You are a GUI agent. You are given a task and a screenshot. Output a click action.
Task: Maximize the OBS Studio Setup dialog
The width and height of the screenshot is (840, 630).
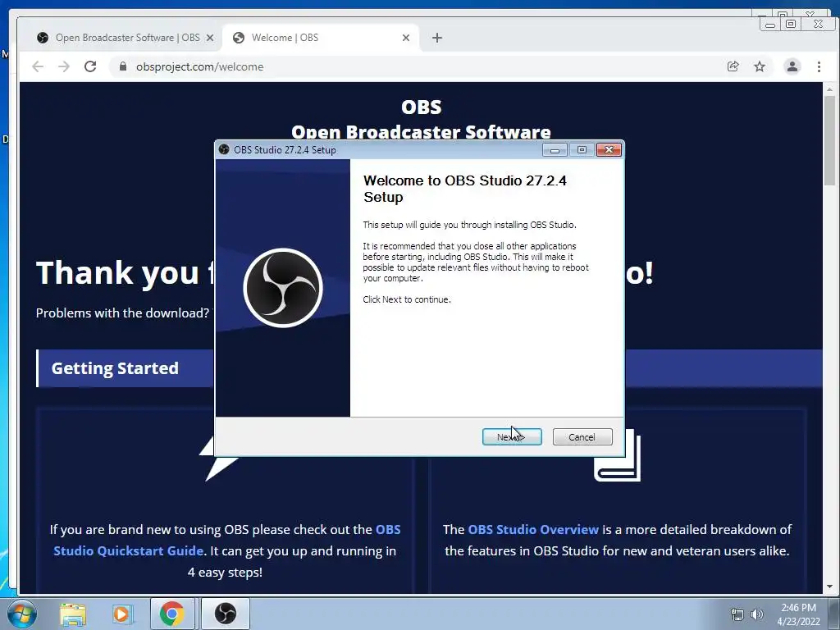pos(582,150)
